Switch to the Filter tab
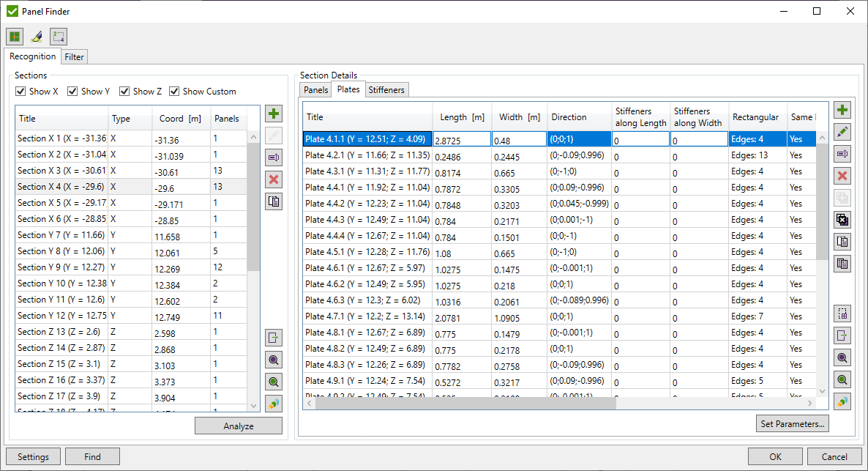 pyautogui.click(x=74, y=56)
